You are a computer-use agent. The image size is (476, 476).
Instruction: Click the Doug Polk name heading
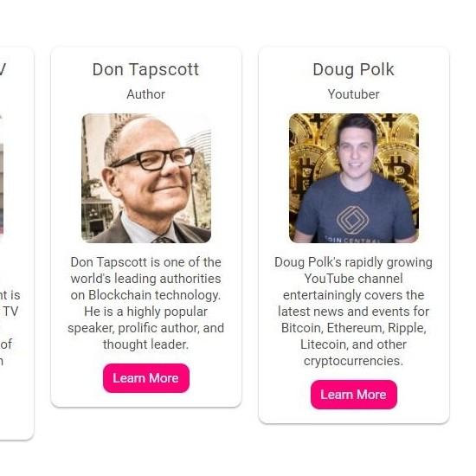point(354,70)
